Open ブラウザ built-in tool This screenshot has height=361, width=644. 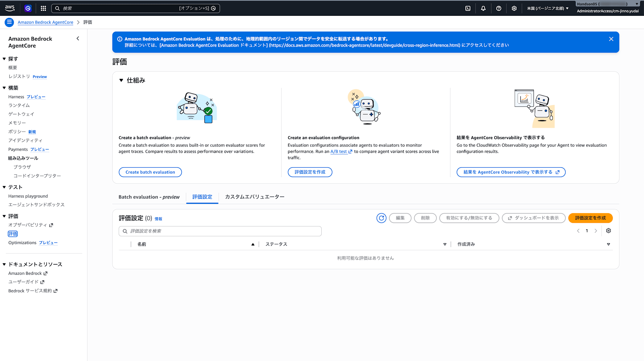coord(22,167)
